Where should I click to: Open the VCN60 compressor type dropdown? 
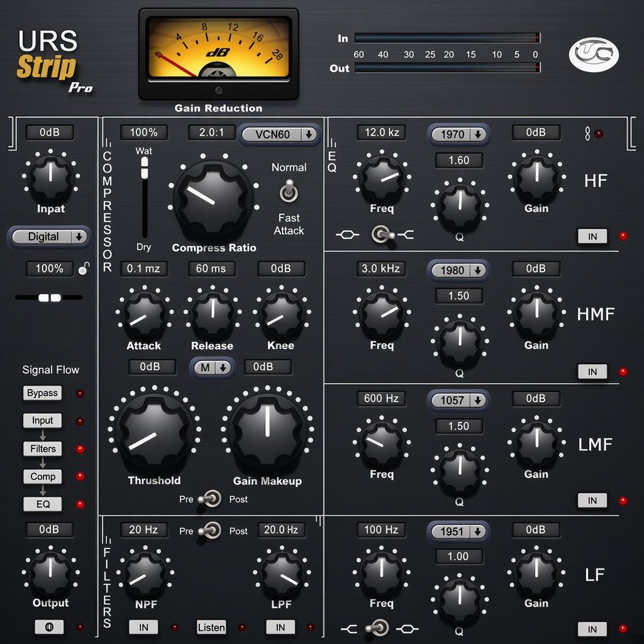tap(279, 135)
